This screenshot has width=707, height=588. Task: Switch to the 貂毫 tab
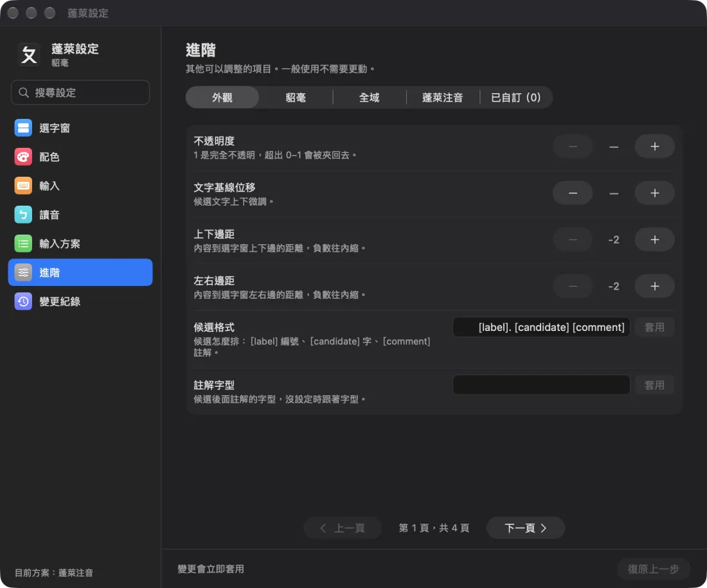point(296,98)
